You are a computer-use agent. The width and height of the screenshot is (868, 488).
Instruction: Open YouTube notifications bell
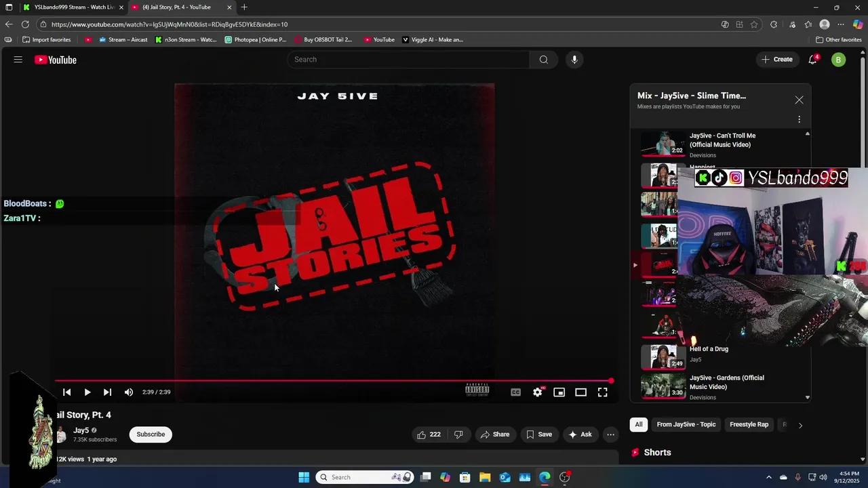click(x=812, y=60)
